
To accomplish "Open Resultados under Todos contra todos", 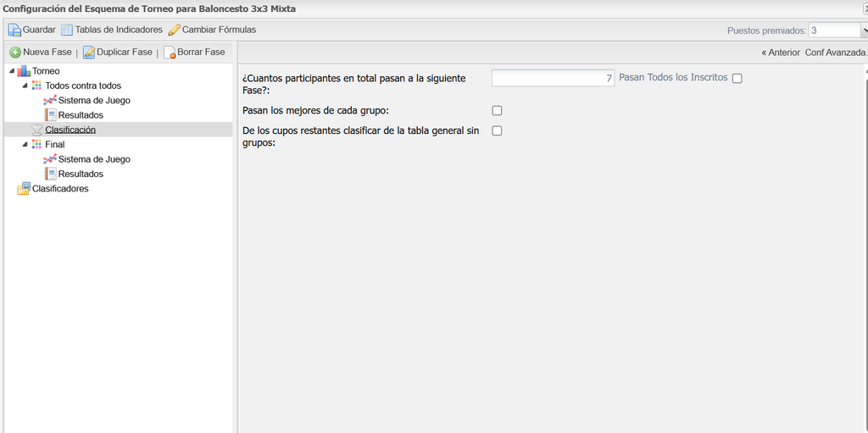I will tap(81, 115).
